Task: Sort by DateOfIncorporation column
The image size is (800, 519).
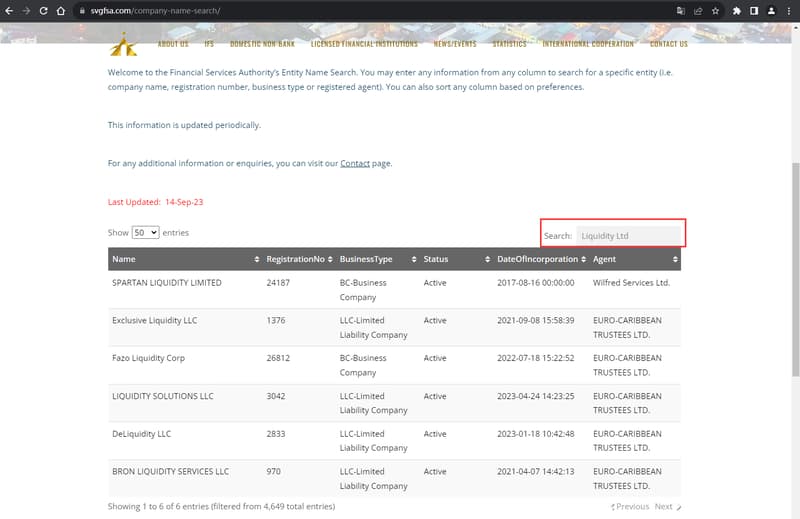Action: pos(541,259)
